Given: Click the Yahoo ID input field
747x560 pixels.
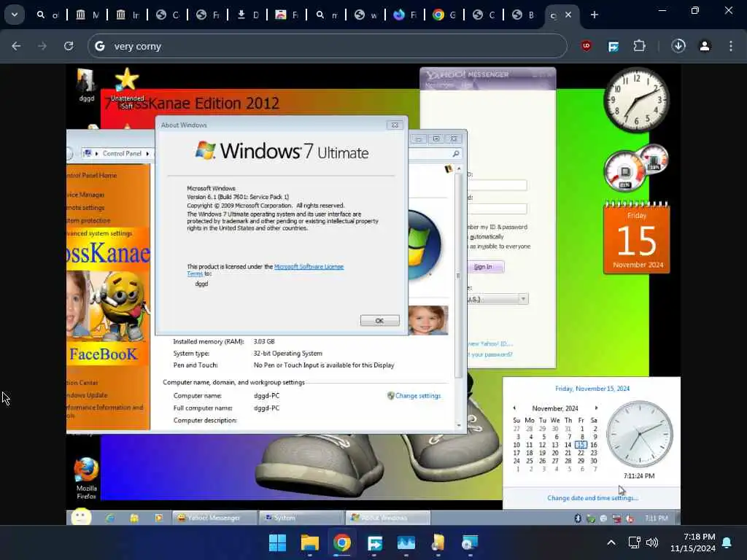Looking at the screenshot, I should 497,184.
